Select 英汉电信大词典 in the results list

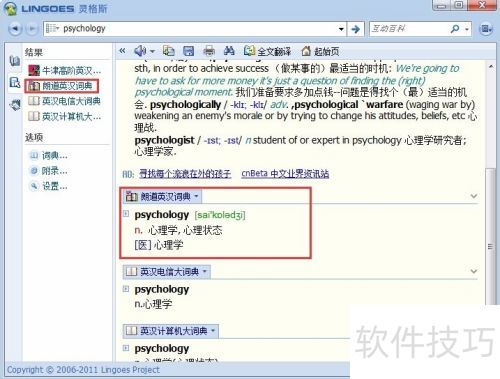(64, 101)
